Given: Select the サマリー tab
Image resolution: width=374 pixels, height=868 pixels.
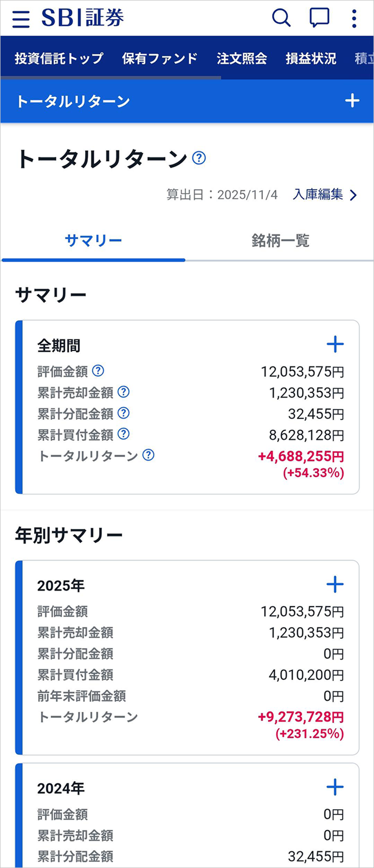Looking at the screenshot, I should 93,241.
